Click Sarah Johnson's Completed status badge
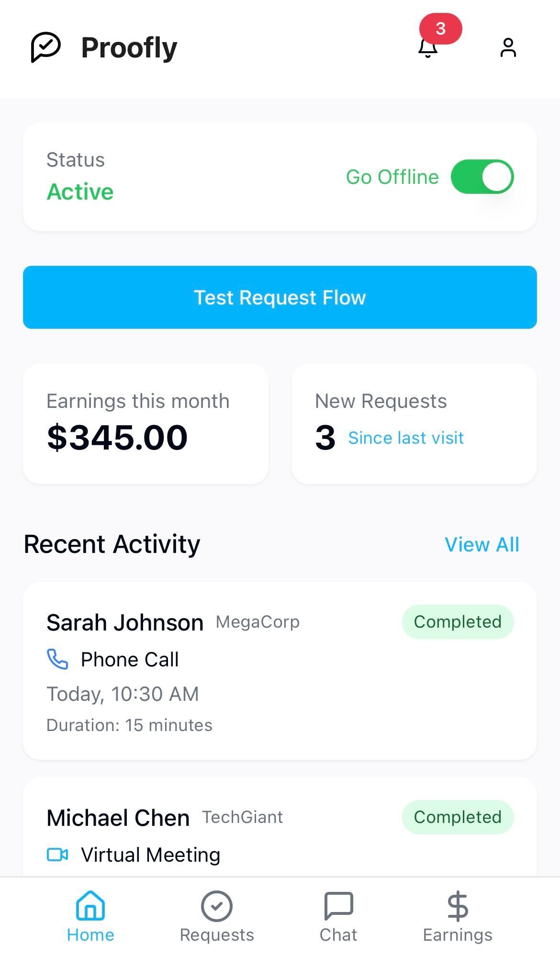Image resolution: width=560 pixels, height=957 pixels. [x=458, y=622]
